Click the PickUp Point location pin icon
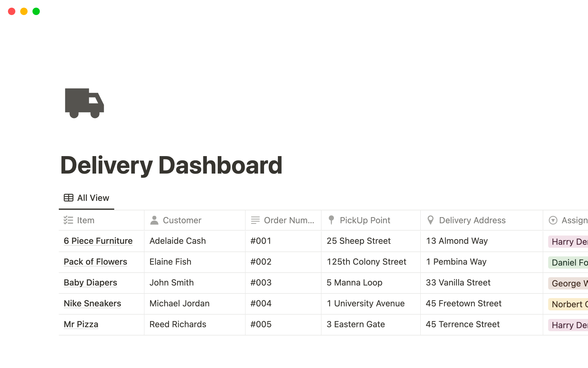588x368 pixels. click(331, 220)
